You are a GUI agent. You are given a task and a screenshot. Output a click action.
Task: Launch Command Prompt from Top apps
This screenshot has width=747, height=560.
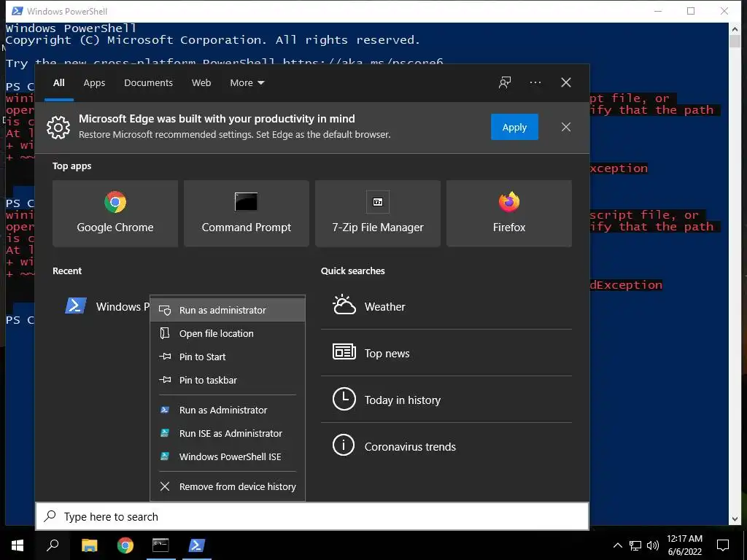pyautogui.click(x=247, y=214)
